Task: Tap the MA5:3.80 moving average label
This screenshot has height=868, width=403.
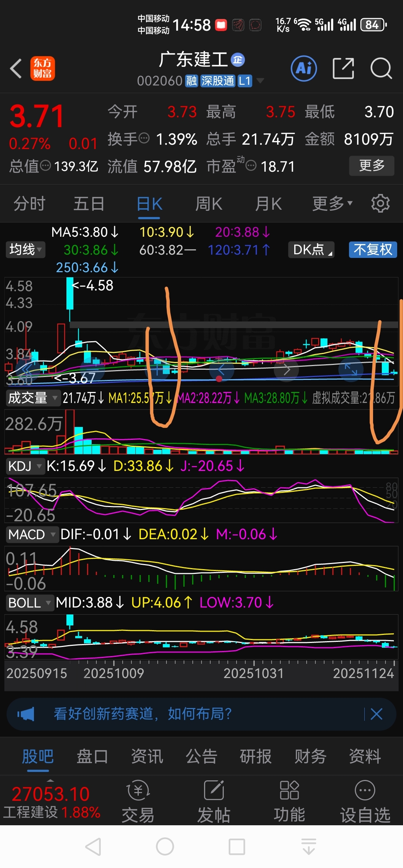Action: [x=85, y=232]
